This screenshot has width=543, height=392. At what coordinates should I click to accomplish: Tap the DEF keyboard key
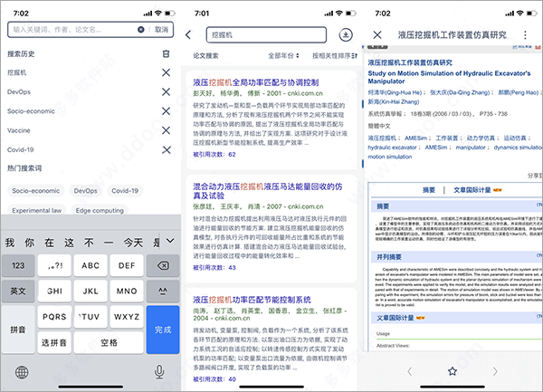click(x=127, y=265)
